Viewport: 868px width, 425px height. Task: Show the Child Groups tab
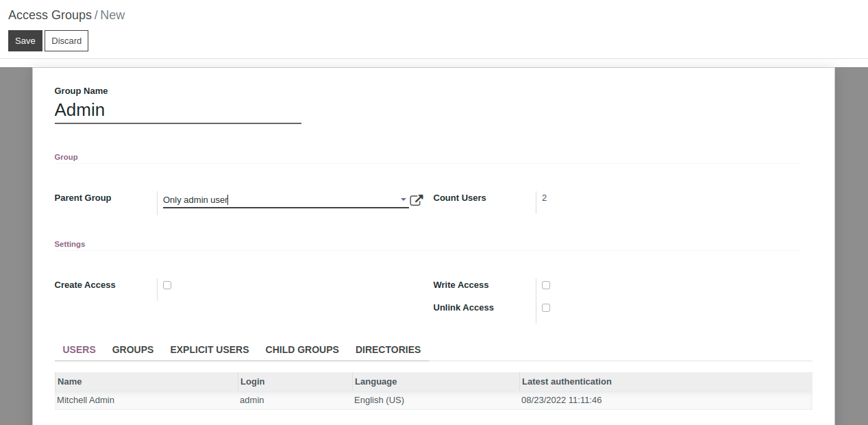[302, 350]
